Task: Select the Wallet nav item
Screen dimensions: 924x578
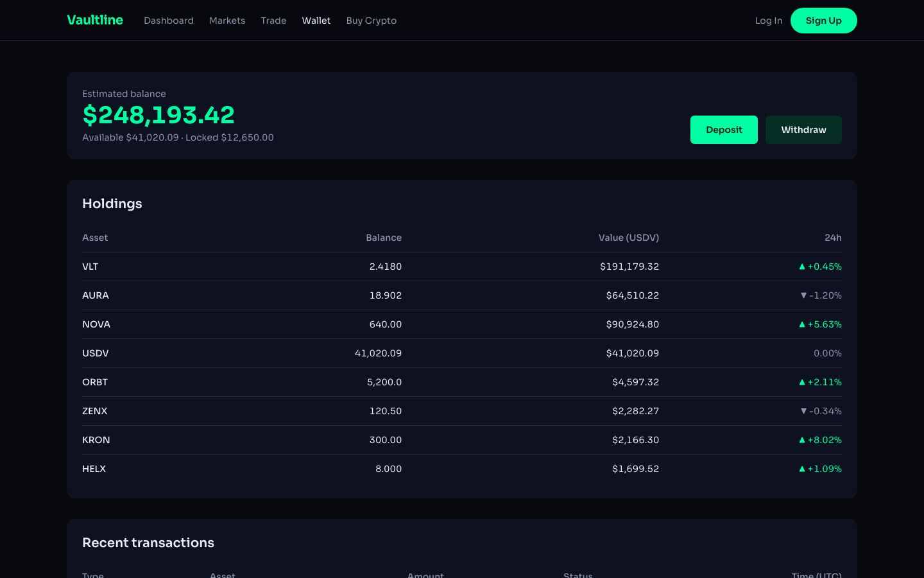Action: coord(316,21)
